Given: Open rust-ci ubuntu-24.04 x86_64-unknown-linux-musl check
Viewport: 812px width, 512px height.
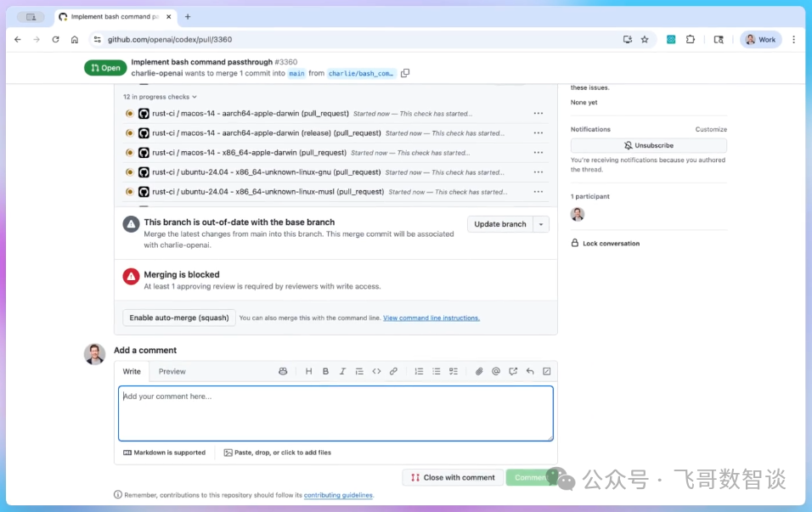Looking at the screenshot, I should click(x=268, y=192).
